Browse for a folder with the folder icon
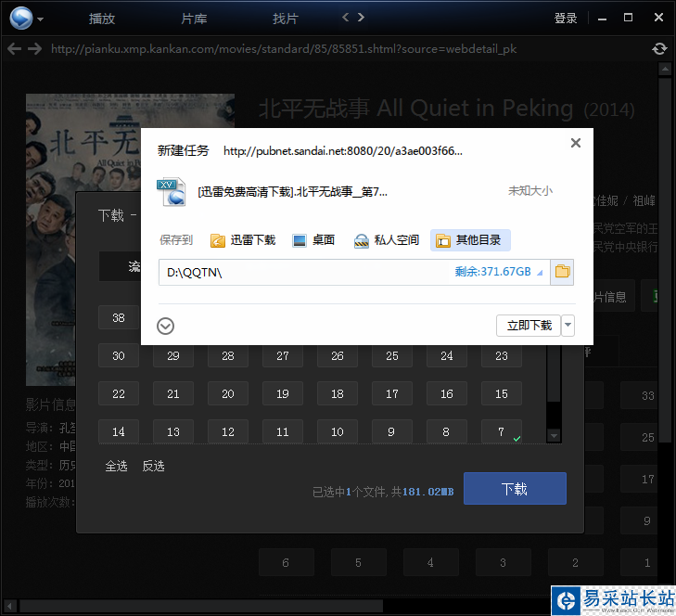 click(562, 272)
